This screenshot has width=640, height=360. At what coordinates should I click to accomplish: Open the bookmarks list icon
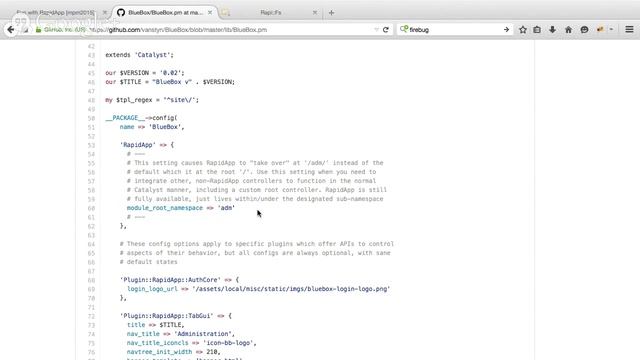coord(537,29)
